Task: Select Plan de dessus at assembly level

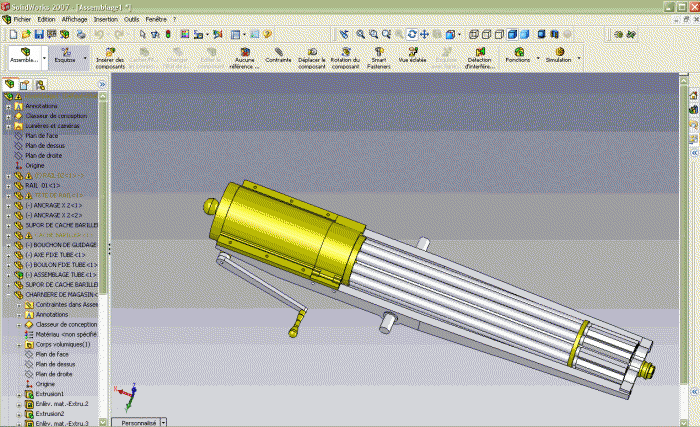Action: point(45,146)
